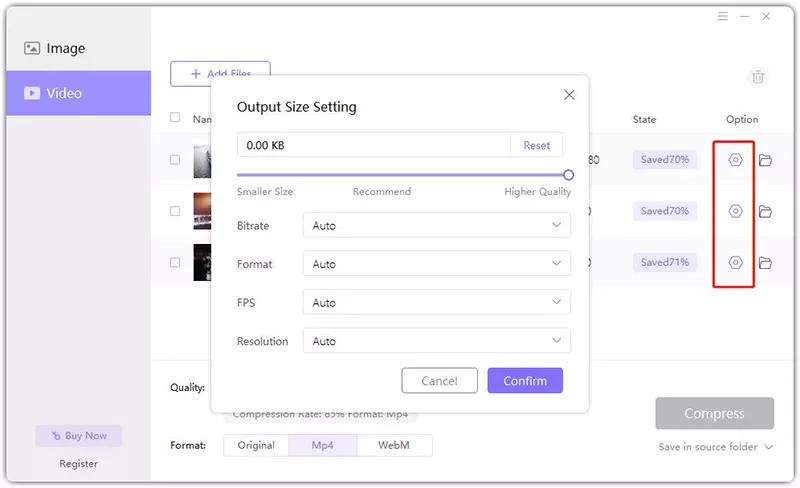This screenshot has width=800, height=488.
Task: Click the settings gear for the first video
Action: (x=736, y=160)
